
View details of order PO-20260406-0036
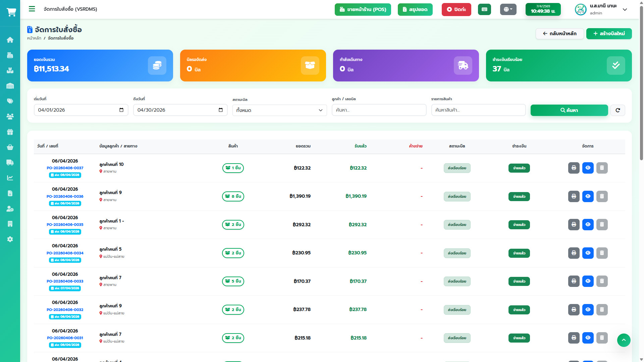click(588, 196)
